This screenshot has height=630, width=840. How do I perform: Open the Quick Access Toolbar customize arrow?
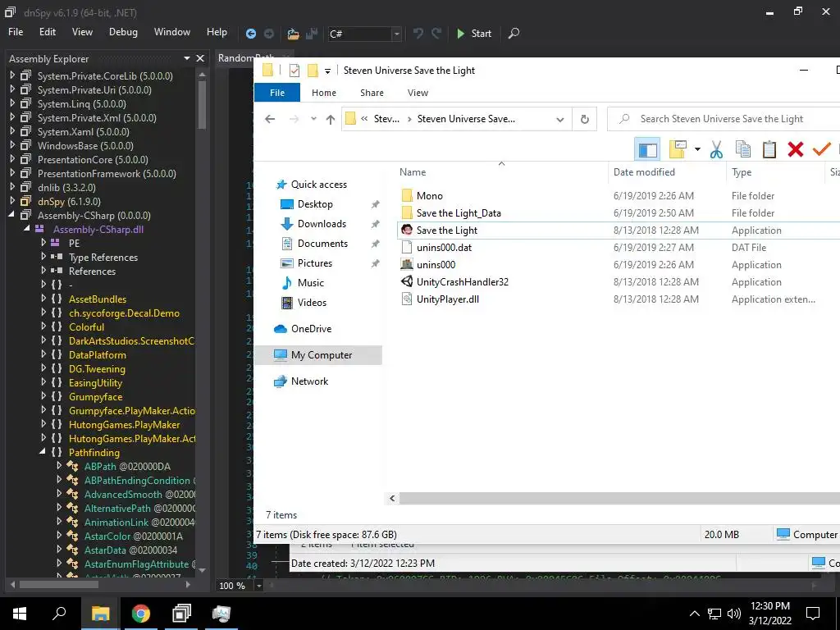click(327, 71)
